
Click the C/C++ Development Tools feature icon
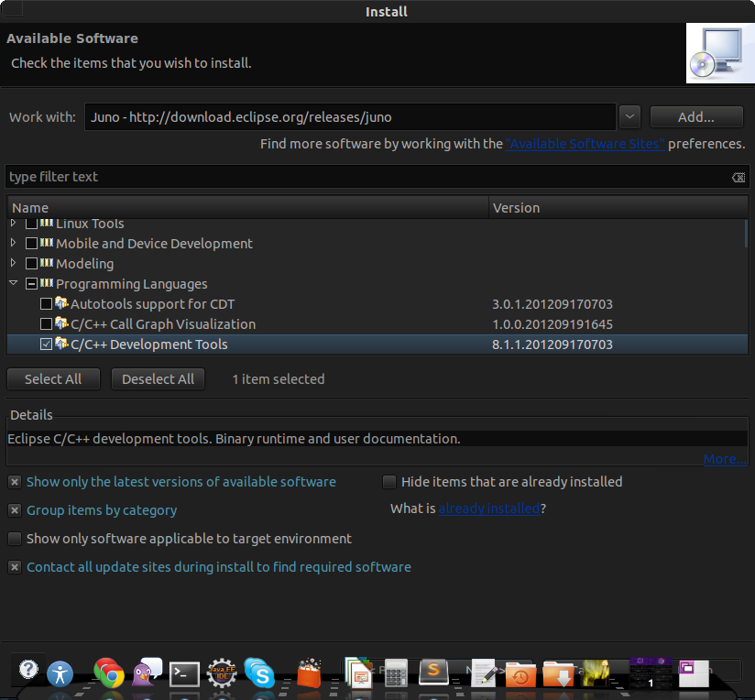pos(60,345)
